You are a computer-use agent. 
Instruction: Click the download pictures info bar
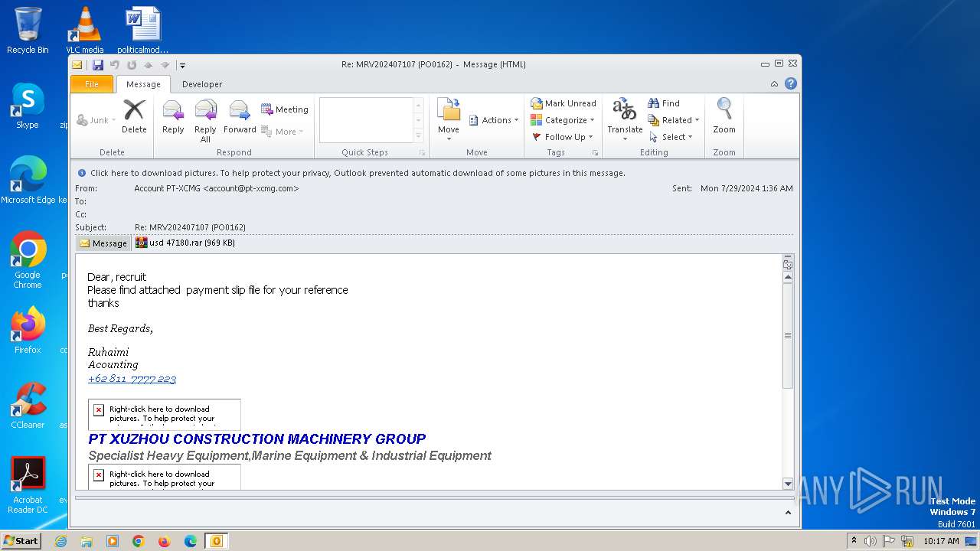[x=434, y=173]
